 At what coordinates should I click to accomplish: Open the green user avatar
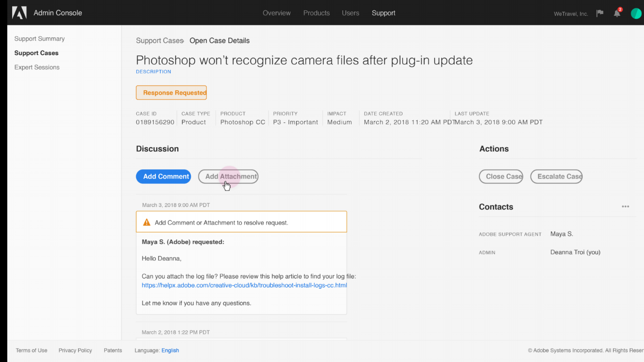click(x=636, y=13)
